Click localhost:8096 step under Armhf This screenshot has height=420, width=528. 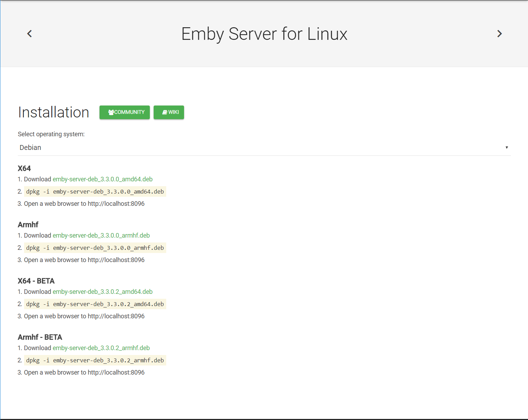coord(84,260)
